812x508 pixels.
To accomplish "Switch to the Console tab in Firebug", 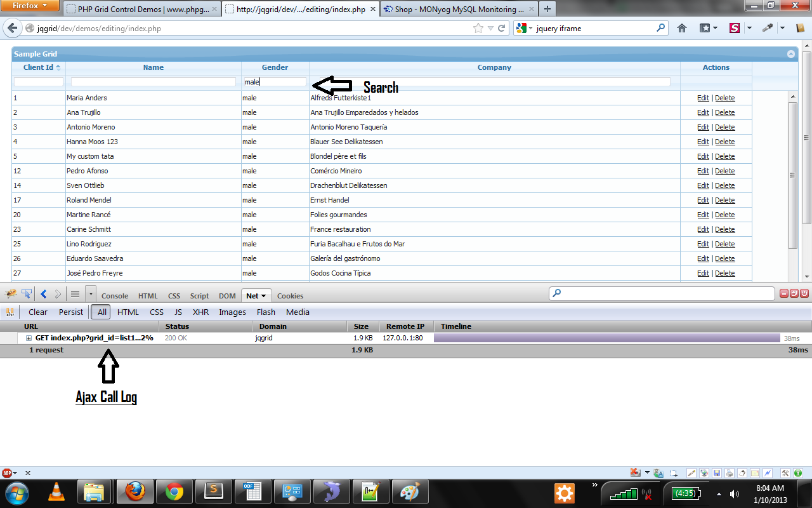I will click(115, 296).
